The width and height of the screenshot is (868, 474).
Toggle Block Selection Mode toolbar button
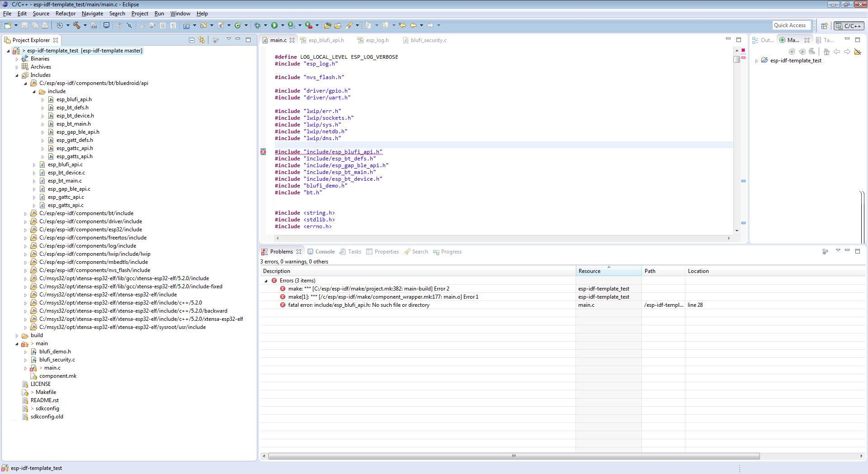tap(163, 25)
